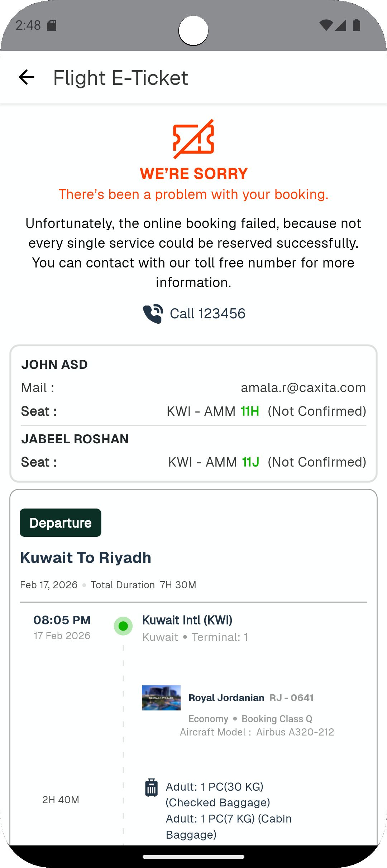
Task: Tap the Kuwait Intl (KWI) airport name
Action: click(187, 620)
